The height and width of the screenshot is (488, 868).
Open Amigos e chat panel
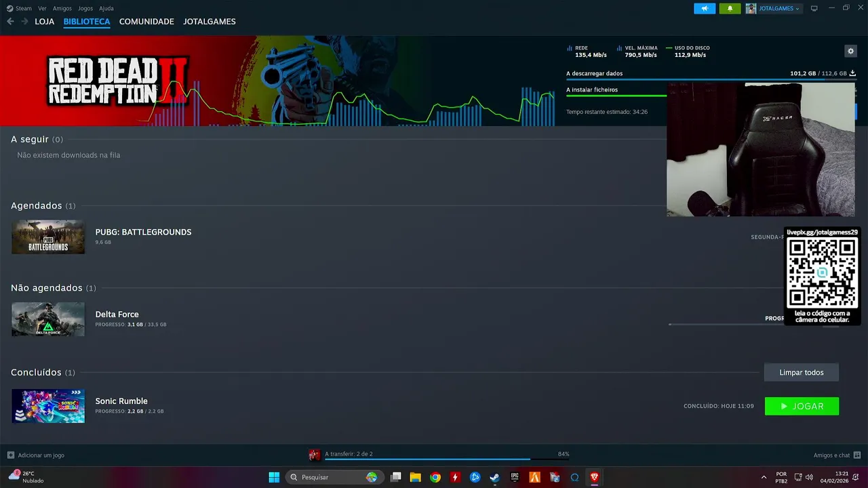(x=831, y=455)
